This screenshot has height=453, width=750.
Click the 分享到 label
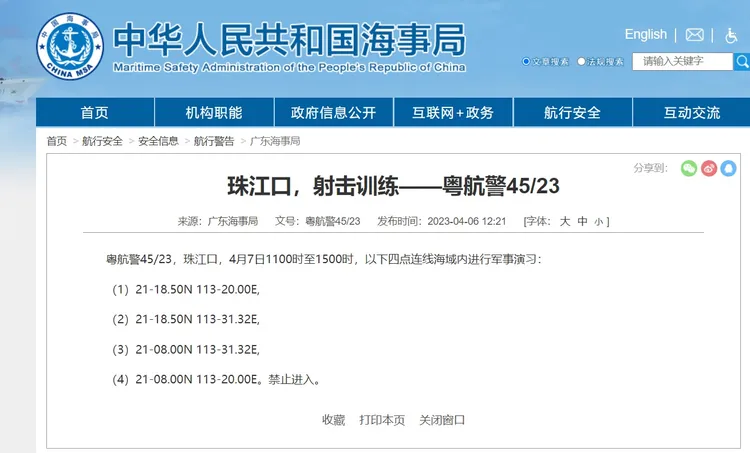pyautogui.click(x=650, y=168)
